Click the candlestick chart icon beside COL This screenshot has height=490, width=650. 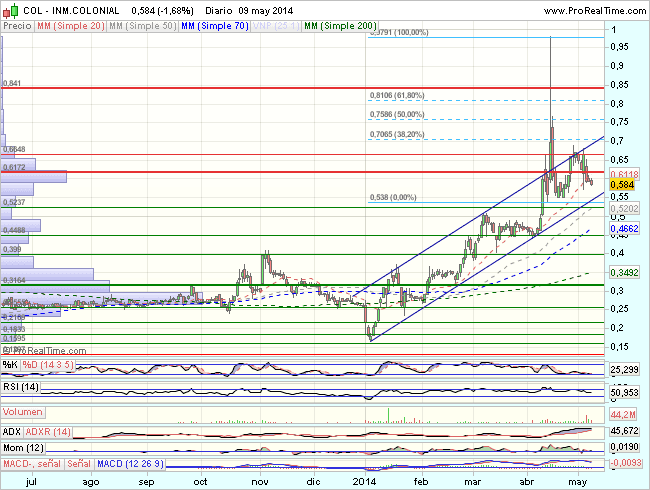[8, 8]
